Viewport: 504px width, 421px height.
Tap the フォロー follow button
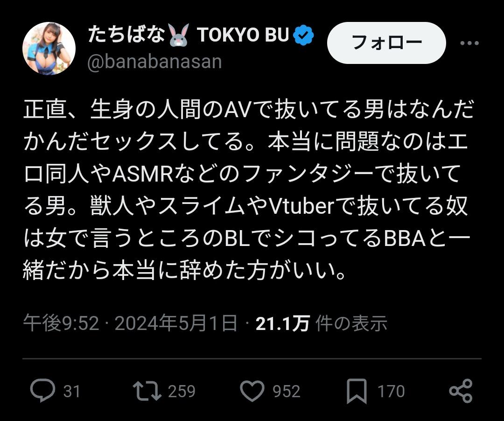[386, 43]
